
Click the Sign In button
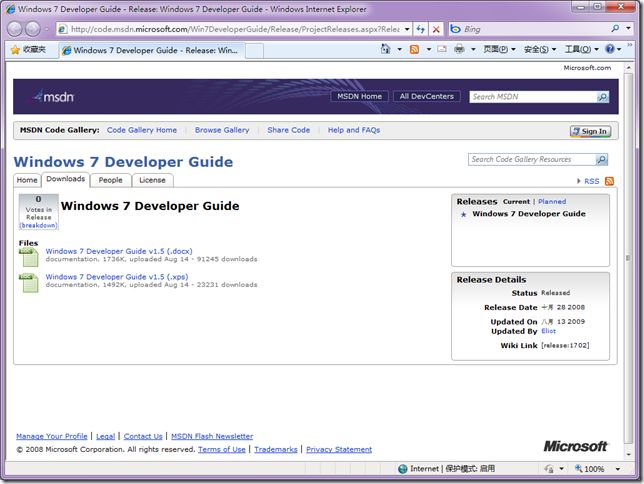click(x=590, y=131)
